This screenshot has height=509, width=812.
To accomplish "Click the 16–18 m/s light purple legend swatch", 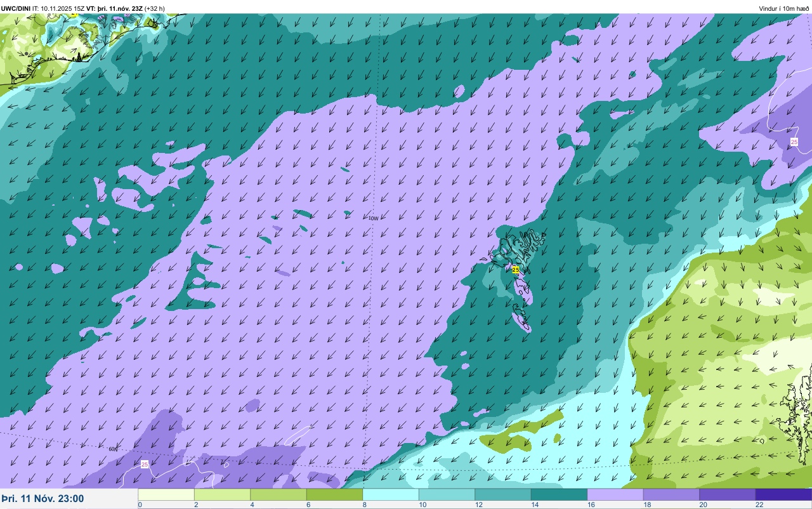I will [x=615, y=494].
